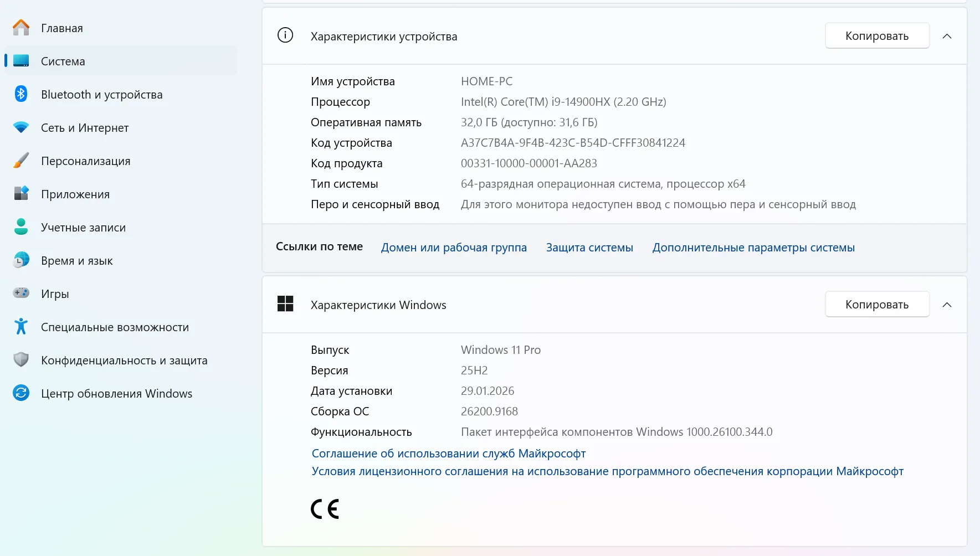Copy device specifications with Копировать
Viewport: 980px width, 556px height.
[x=877, y=36]
